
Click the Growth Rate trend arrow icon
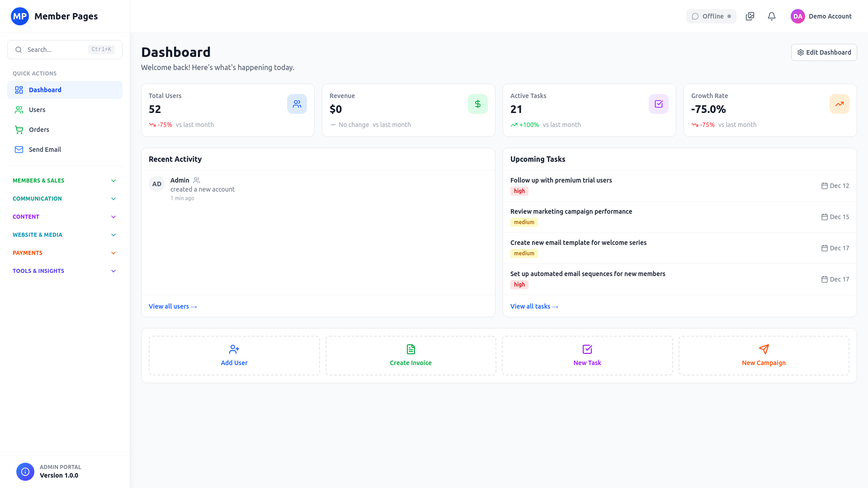pos(839,103)
